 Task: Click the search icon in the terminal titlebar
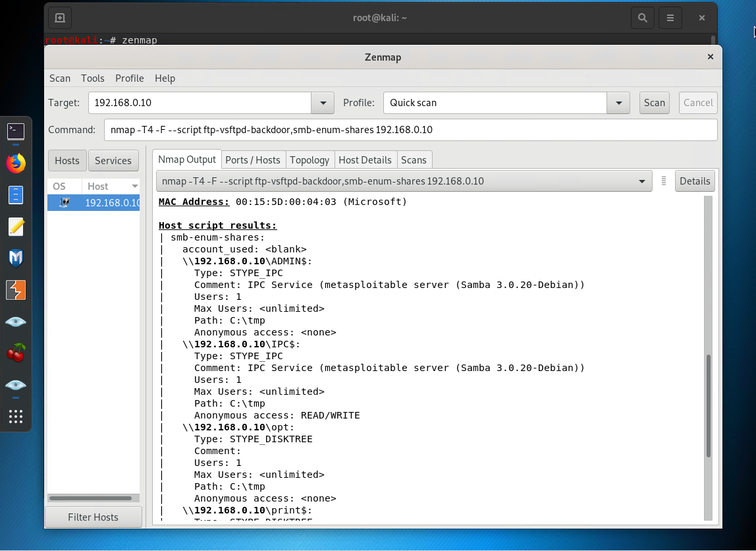(642, 18)
